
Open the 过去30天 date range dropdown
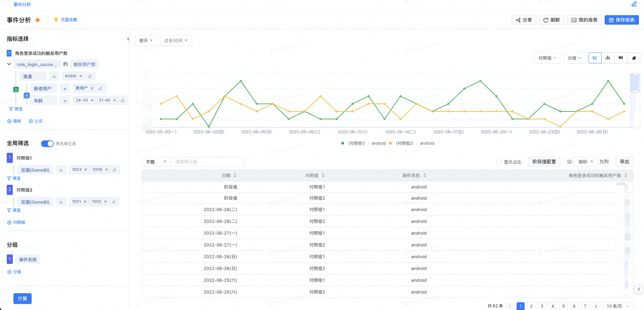176,40
